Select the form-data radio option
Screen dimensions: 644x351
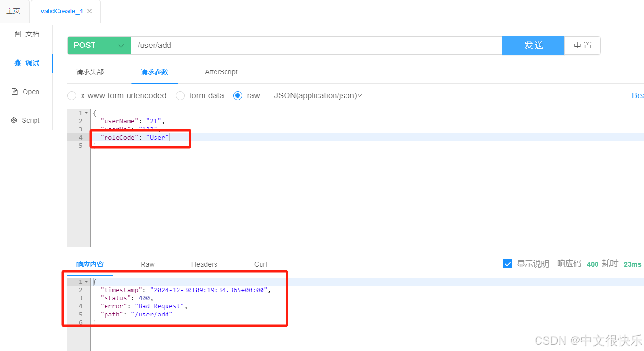(x=180, y=96)
